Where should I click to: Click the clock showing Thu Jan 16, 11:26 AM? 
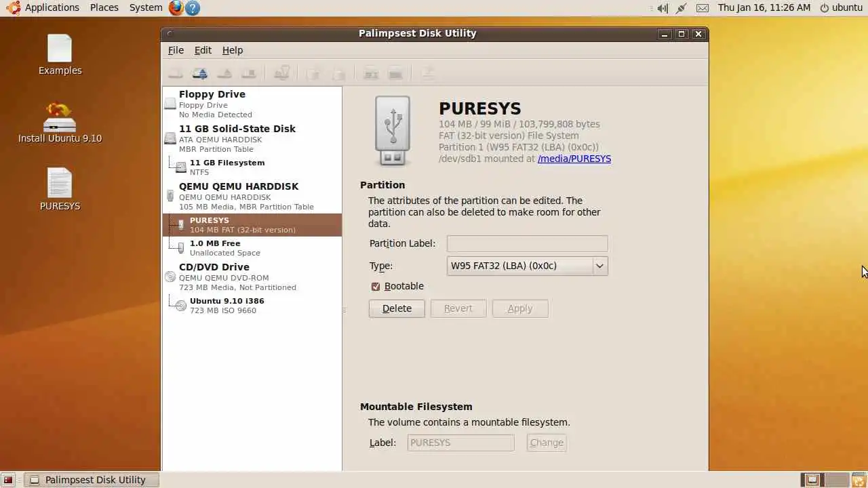click(764, 7)
